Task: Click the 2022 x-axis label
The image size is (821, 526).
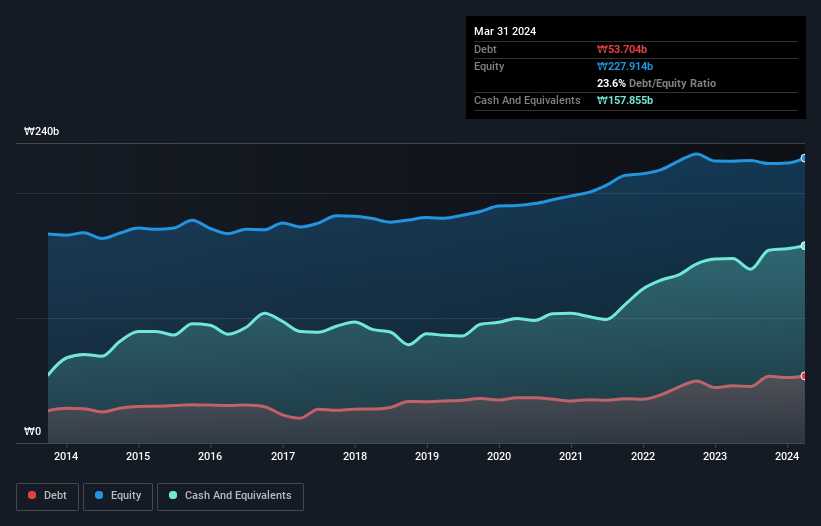Action: click(x=643, y=456)
